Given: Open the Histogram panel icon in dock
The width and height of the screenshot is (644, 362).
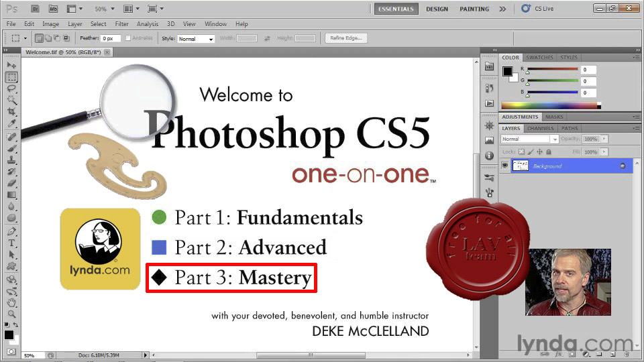Looking at the screenshot, I should tap(489, 140).
